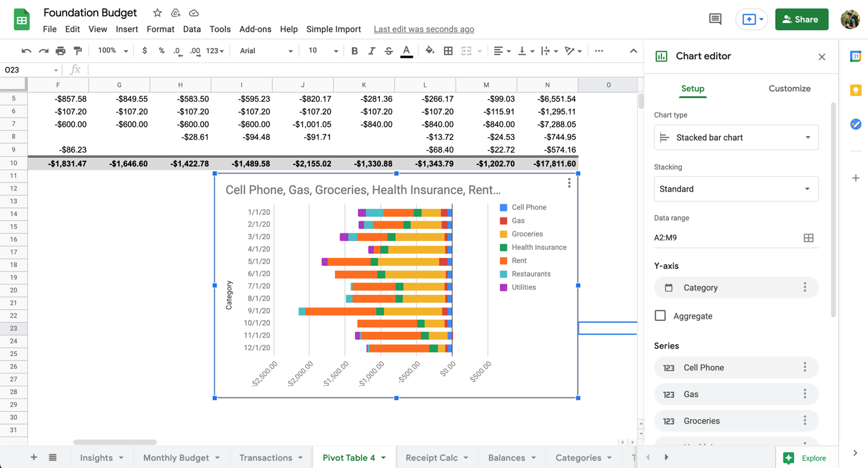
Task: Open the Simple Import menu
Action: (x=333, y=29)
